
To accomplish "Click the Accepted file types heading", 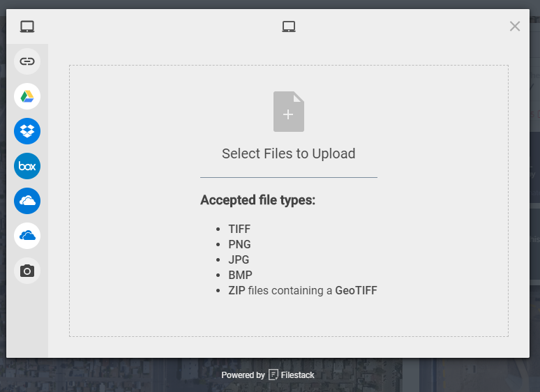I will 257,200.
